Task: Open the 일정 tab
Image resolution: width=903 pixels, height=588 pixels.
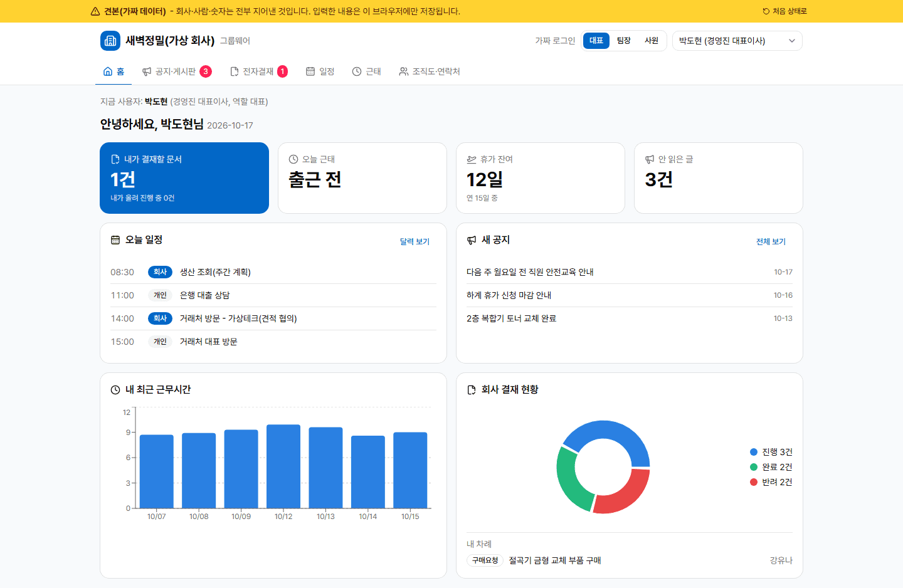Action: click(x=320, y=71)
